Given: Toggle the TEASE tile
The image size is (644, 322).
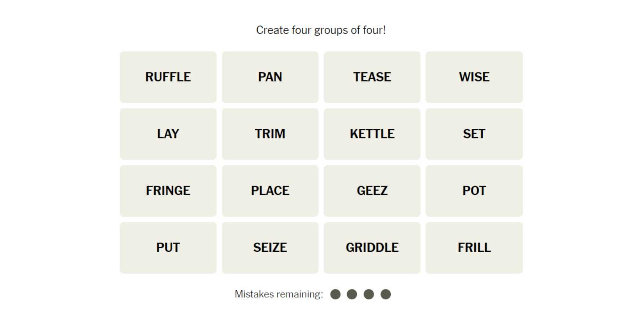Looking at the screenshot, I should 372,77.
